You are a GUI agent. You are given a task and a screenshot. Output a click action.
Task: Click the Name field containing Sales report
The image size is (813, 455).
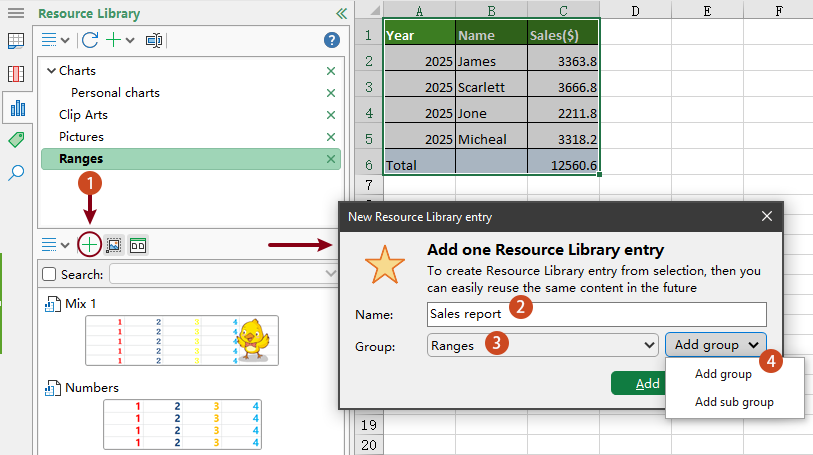[x=596, y=314]
